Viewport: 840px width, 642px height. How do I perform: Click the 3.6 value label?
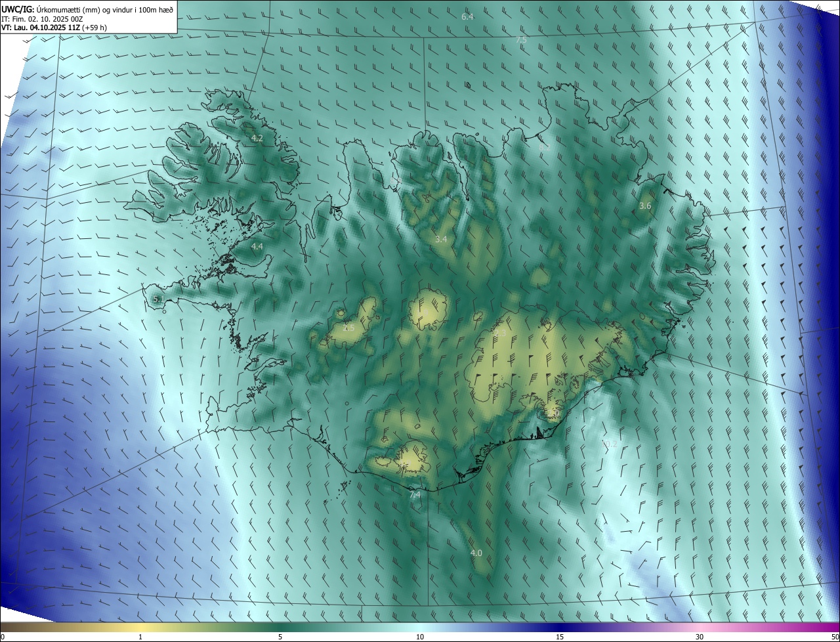point(645,206)
